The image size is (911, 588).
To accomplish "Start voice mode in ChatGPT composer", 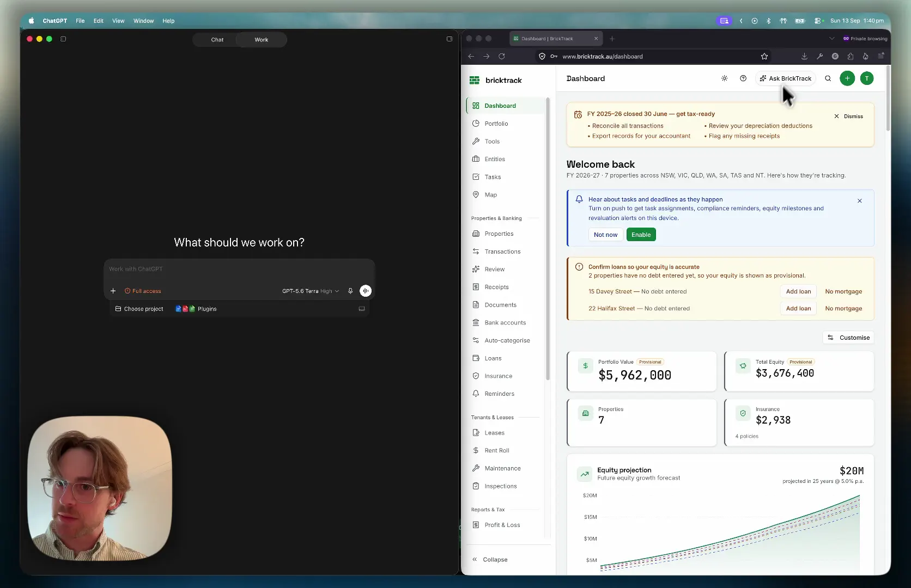I will tap(366, 291).
